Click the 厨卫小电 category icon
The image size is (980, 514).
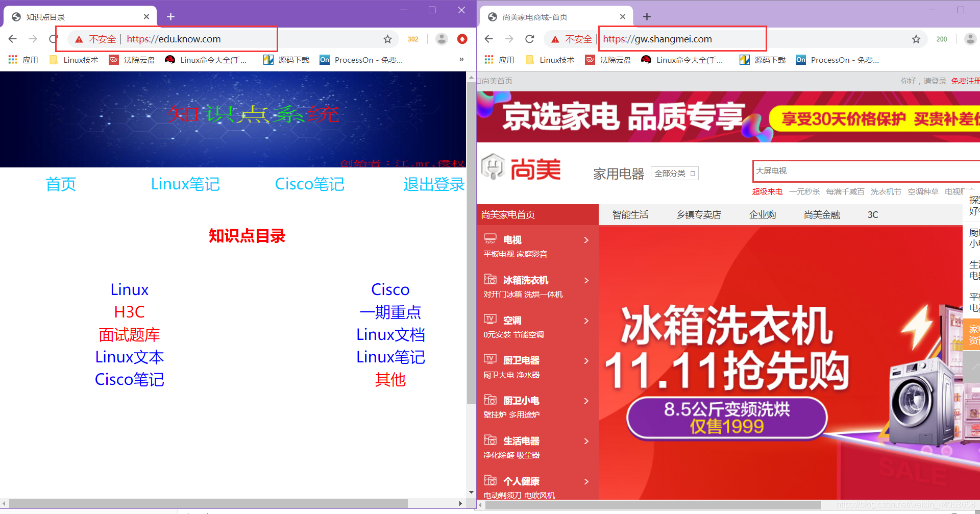(490, 399)
